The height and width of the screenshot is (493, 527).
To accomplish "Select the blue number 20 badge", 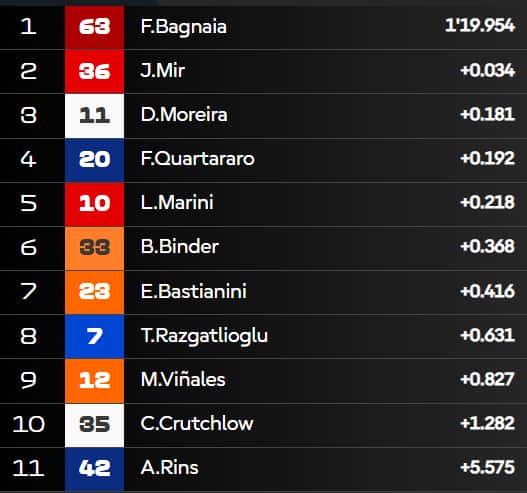I will click(94, 160).
